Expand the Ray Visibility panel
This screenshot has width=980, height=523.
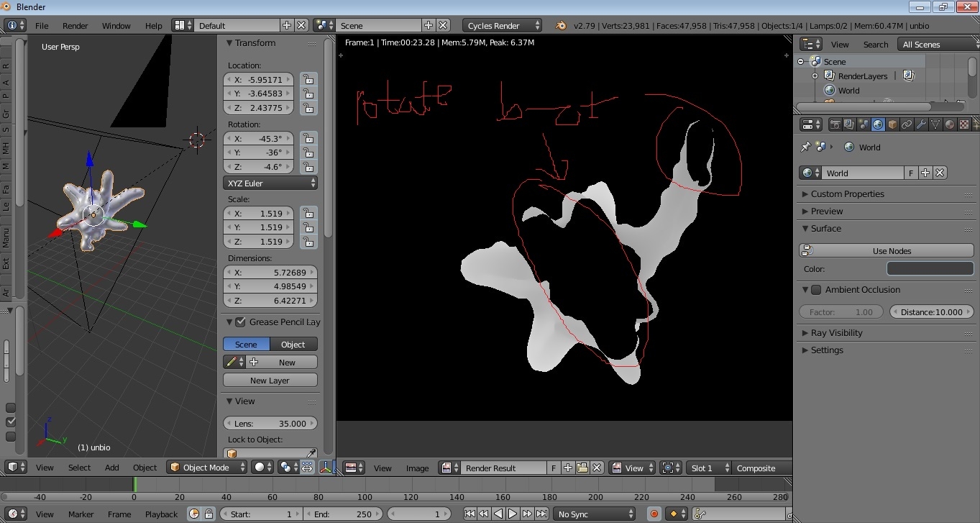[836, 333]
